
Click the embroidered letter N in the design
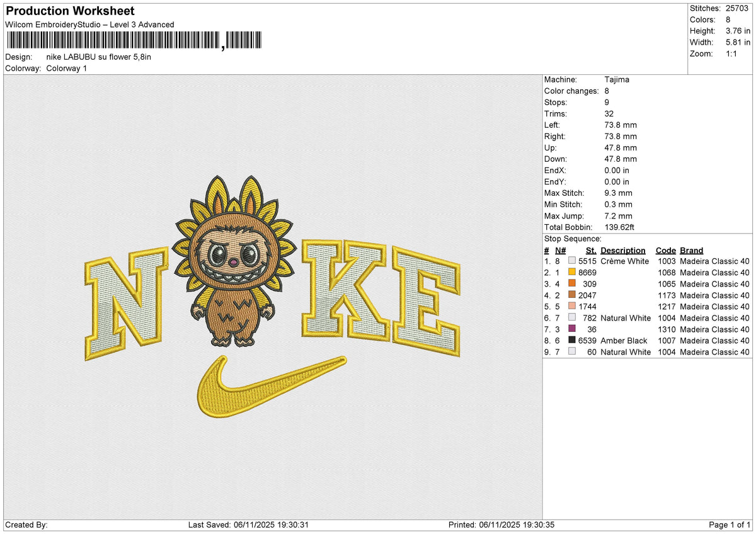click(x=127, y=304)
